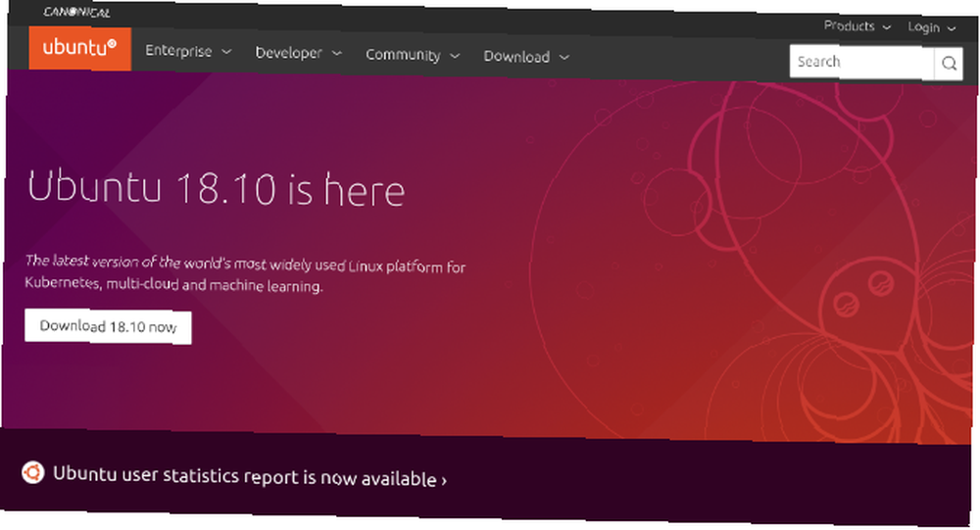Open the Developer menu

coord(298,53)
